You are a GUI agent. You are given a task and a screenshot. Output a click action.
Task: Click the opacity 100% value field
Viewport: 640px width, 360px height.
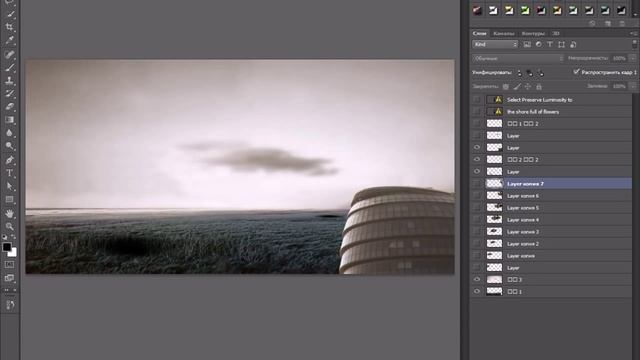pyautogui.click(x=619, y=58)
